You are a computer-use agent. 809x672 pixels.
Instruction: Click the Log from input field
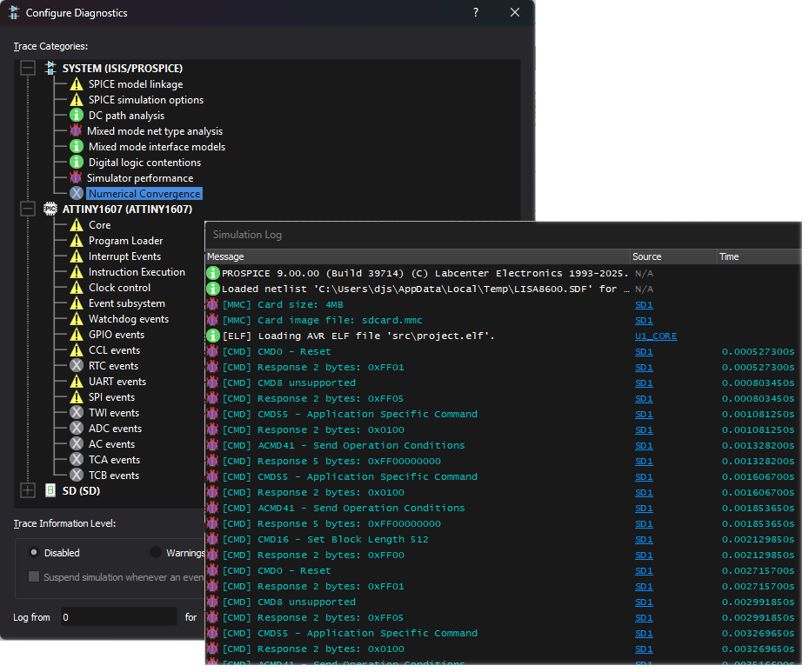[x=119, y=617]
